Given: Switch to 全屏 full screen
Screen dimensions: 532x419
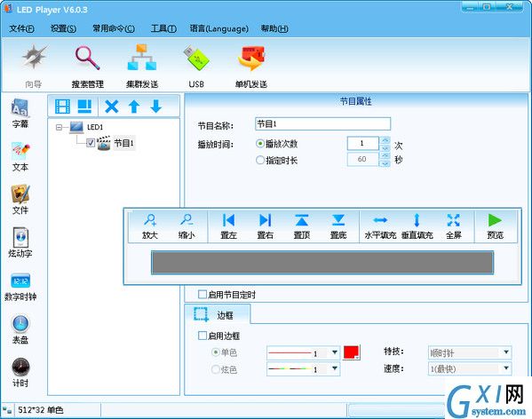Looking at the screenshot, I should tap(453, 226).
